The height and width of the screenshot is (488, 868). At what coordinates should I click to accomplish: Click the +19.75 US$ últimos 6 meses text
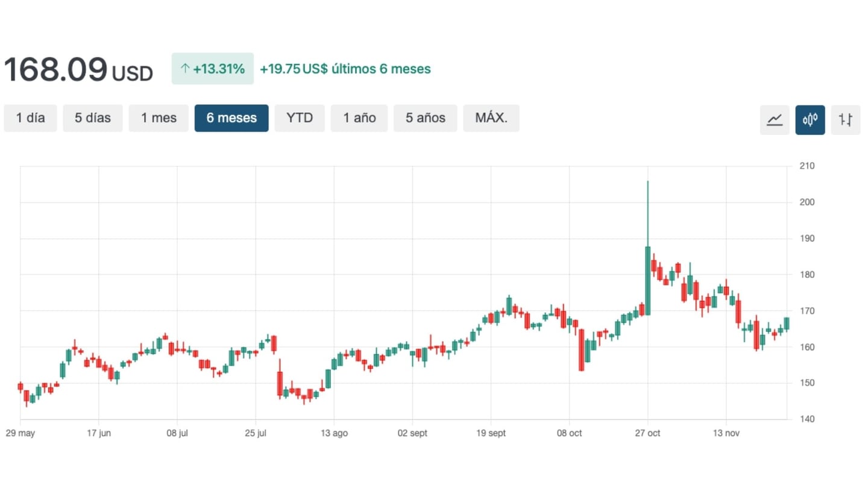point(345,69)
